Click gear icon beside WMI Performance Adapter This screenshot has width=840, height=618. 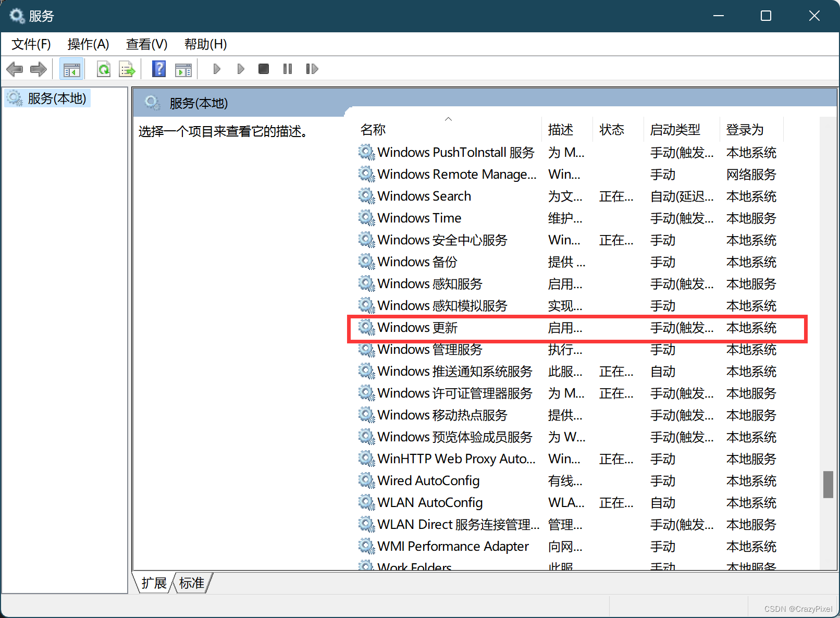366,547
